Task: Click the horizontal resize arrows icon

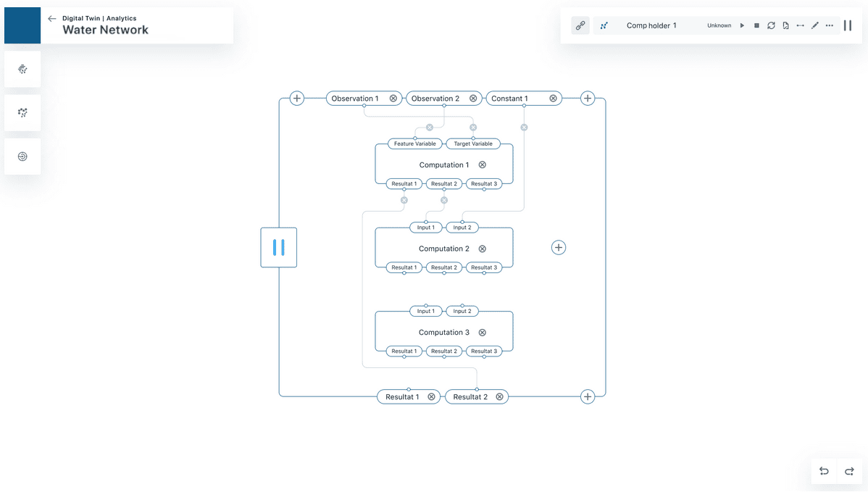Action: (x=800, y=25)
